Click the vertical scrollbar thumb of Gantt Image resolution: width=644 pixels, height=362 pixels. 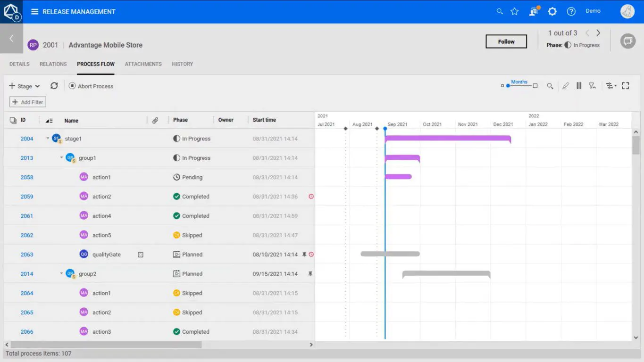(x=636, y=145)
